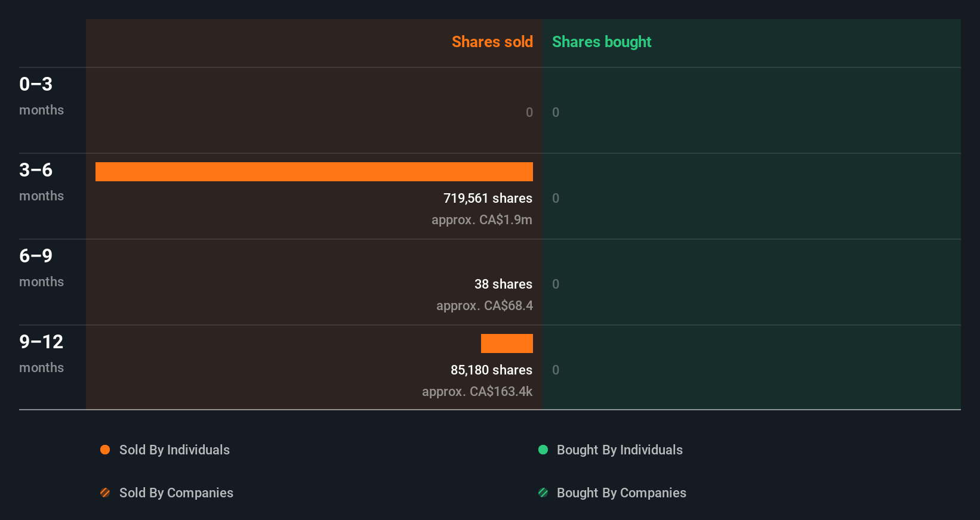The image size is (980, 520).
Task: Click the Shares bought column header
Action: pyautogui.click(x=602, y=42)
